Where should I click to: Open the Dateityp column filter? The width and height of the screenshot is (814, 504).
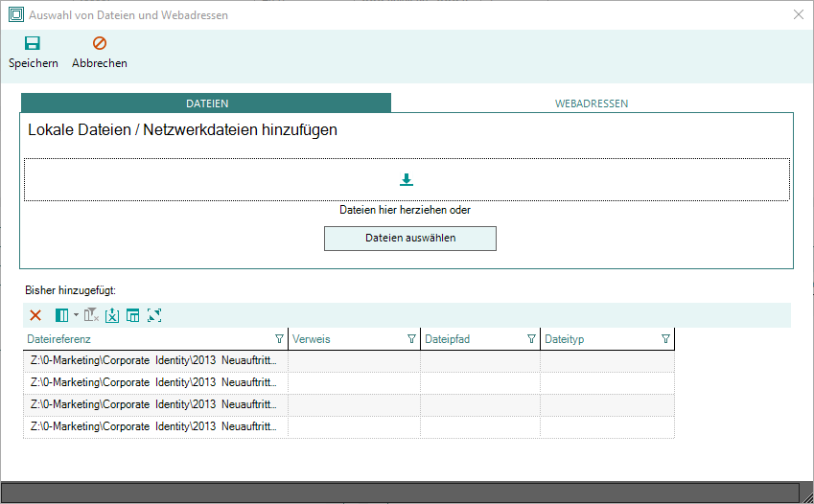click(665, 339)
